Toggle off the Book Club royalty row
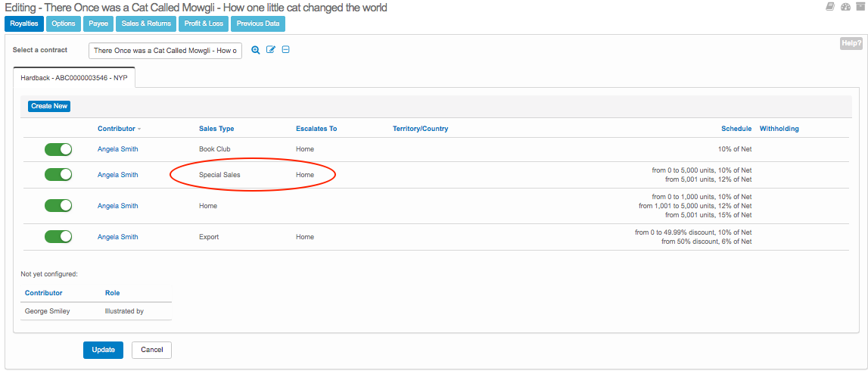The width and height of the screenshot is (868, 371). [58, 149]
